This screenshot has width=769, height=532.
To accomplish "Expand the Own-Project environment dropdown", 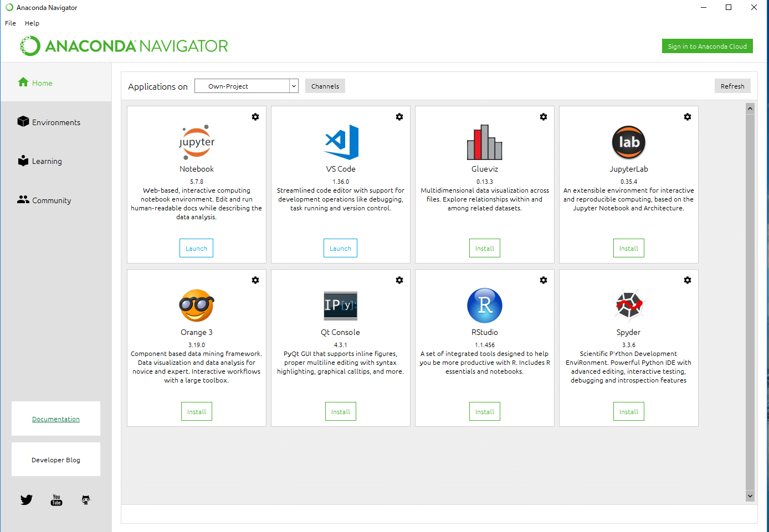I will [294, 86].
